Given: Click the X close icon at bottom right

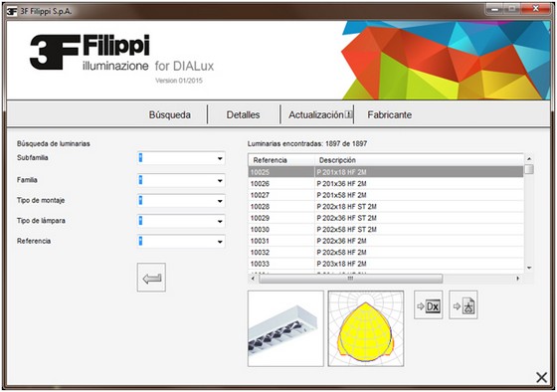Looking at the screenshot, I should pos(541,377).
